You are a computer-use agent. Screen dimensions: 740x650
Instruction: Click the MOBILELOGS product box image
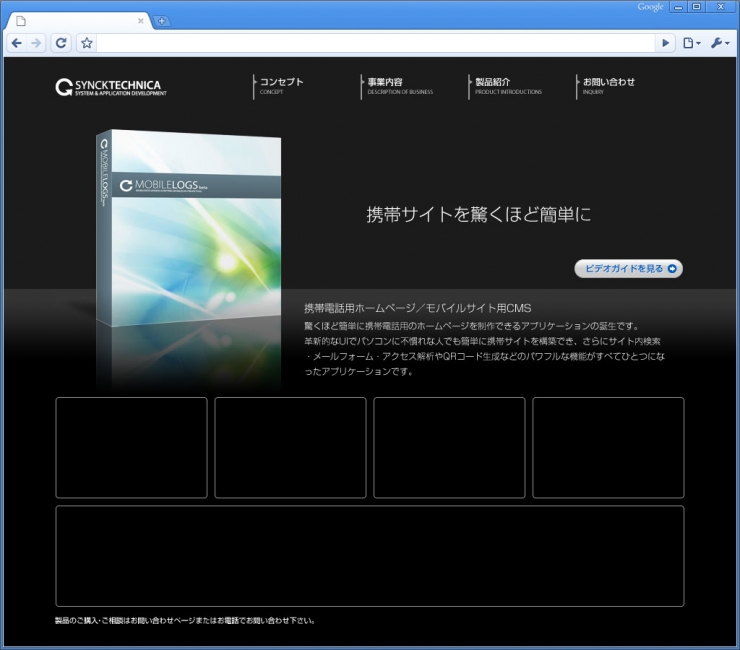tap(189, 228)
